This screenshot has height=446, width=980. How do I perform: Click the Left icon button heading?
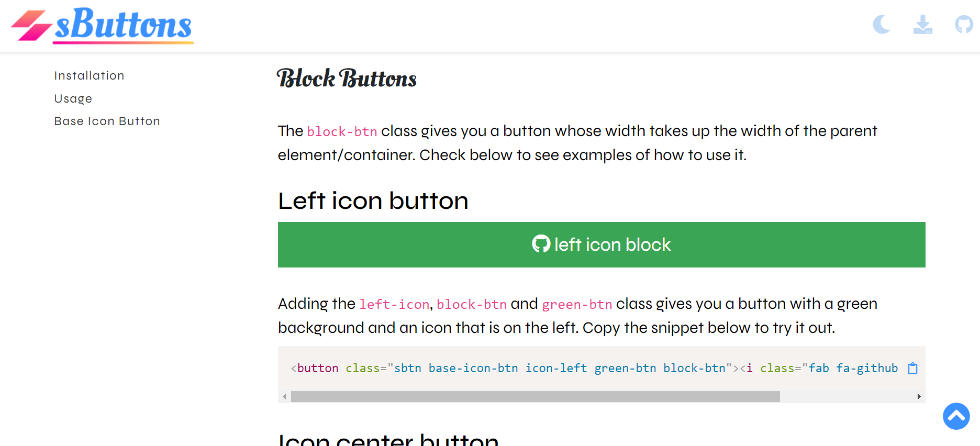coord(373,200)
